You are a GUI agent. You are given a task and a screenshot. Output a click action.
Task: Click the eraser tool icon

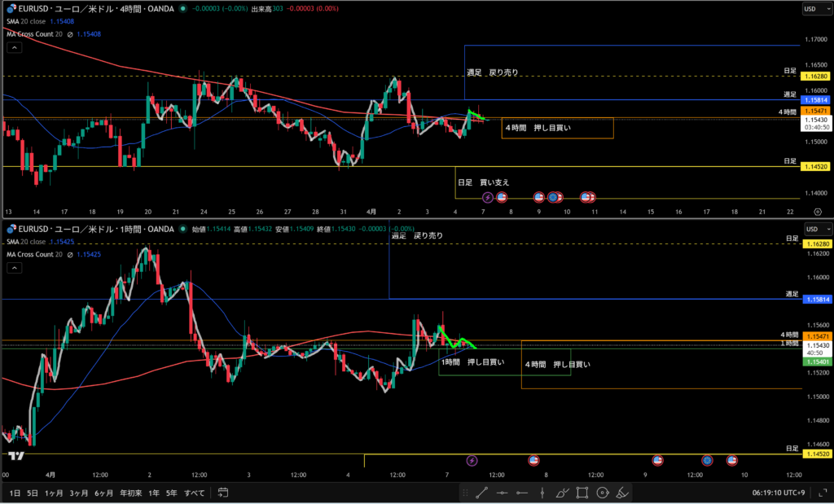pos(621,493)
